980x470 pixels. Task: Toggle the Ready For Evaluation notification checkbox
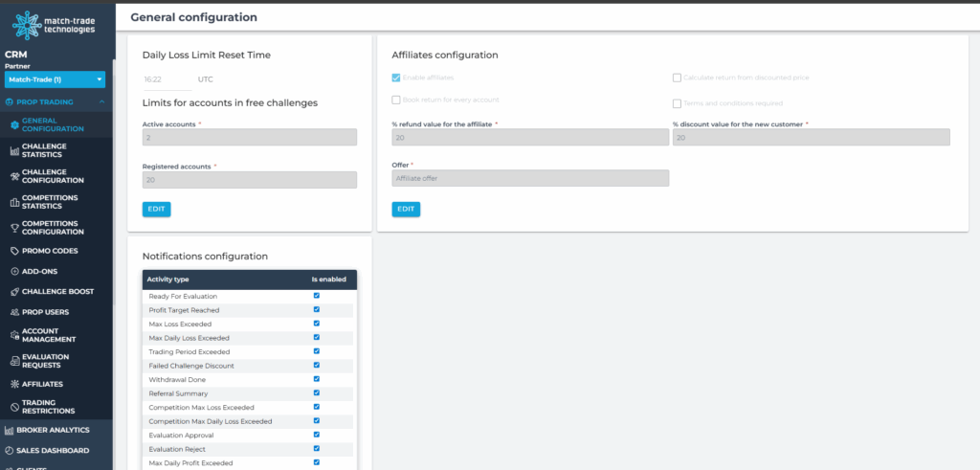click(317, 296)
